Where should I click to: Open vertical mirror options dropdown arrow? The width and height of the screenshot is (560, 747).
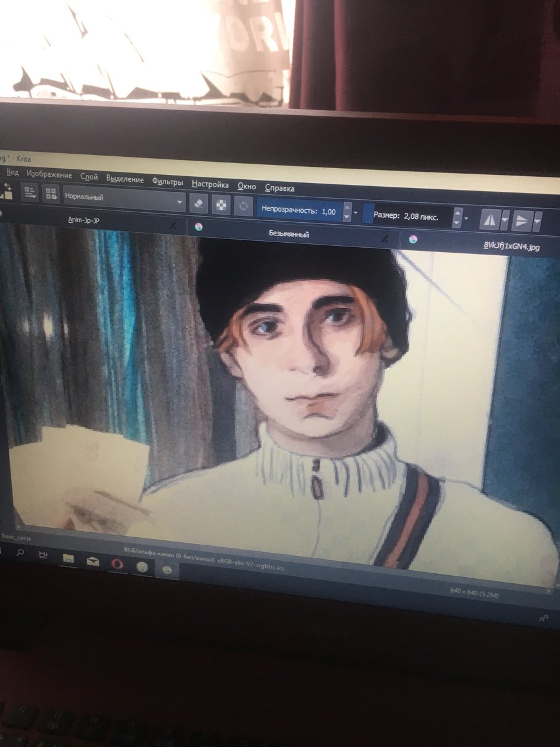[x=537, y=222]
